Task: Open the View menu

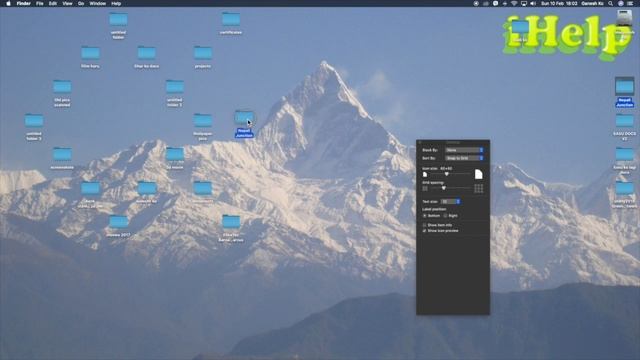Action: pos(67,3)
